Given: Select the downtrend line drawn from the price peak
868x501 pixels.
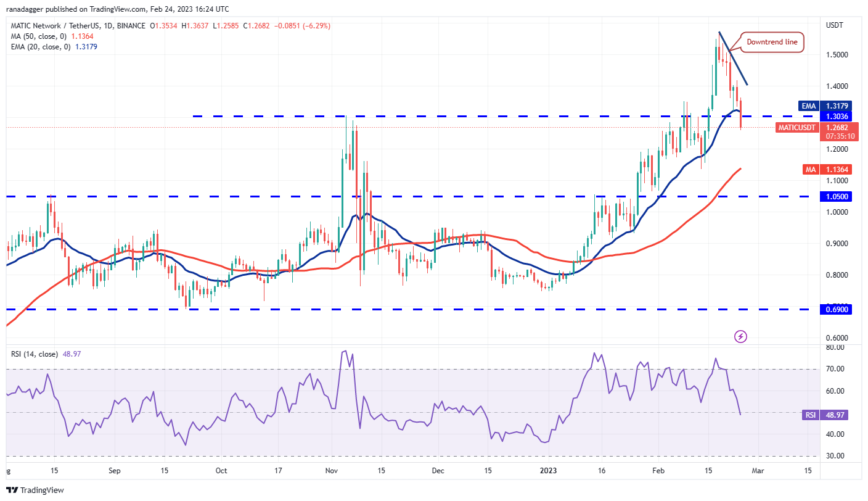Looking at the screenshot, I should 733,58.
